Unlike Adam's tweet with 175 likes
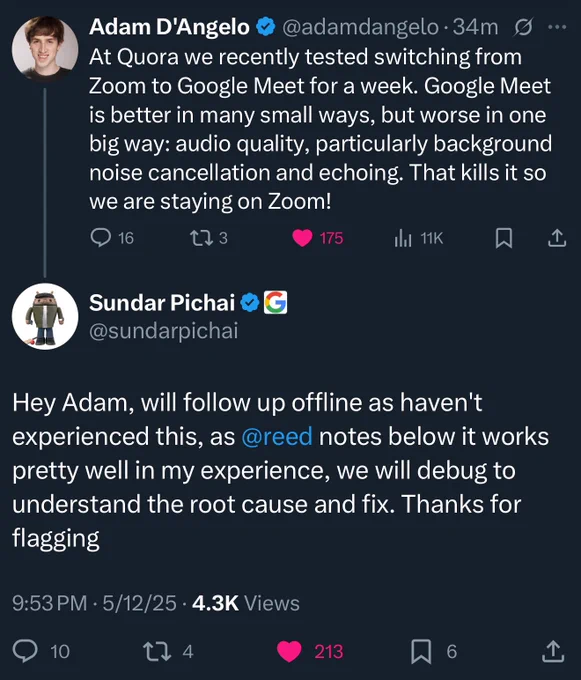Image resolution: width=581 pixels, height=680 pixels. click(x=302, y=238)
